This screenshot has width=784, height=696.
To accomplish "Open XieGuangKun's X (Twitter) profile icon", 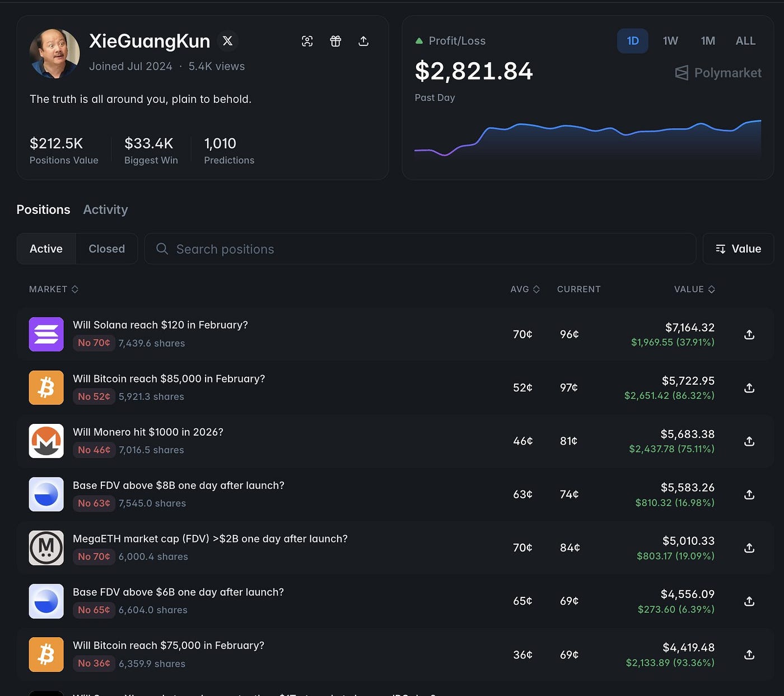I will 227,40.
